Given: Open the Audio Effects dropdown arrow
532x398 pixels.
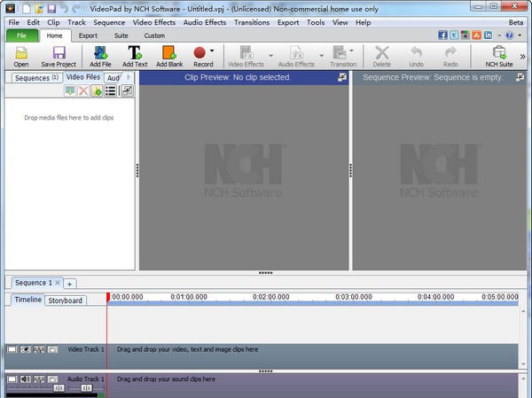Looking at the screenshot, I should [x=321, y=55].
